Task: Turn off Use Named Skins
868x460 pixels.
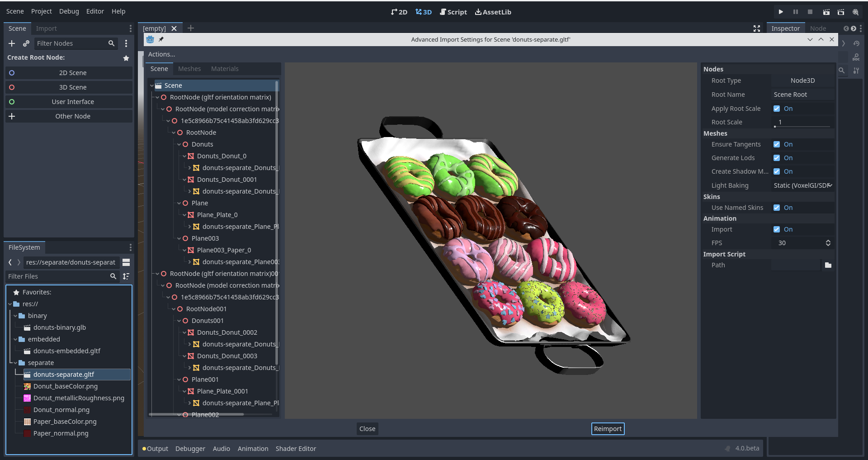Action: 777,208
